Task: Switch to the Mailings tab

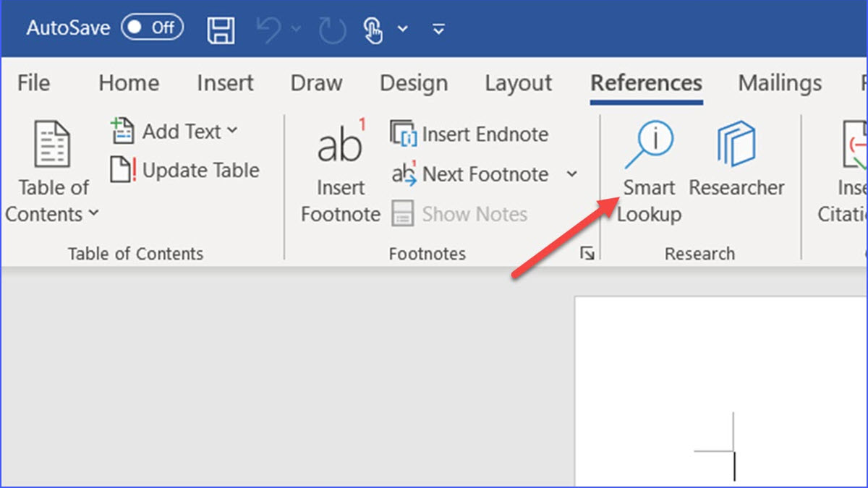Action: tap(779, 83)
